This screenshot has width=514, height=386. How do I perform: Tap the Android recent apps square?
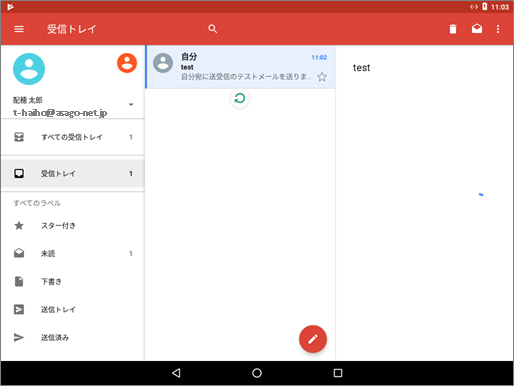[x=338, y=373]
